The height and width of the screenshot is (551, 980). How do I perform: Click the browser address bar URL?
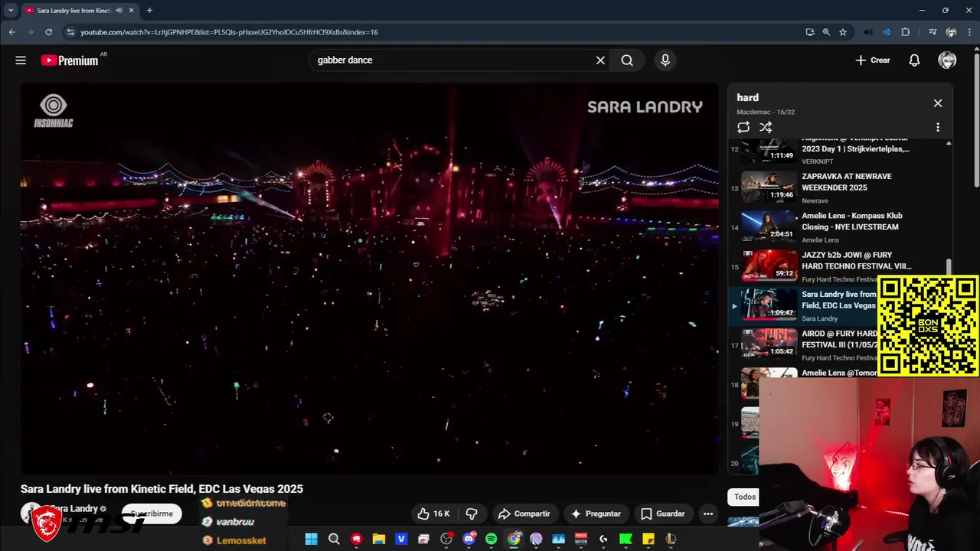(x=229, y=32)
